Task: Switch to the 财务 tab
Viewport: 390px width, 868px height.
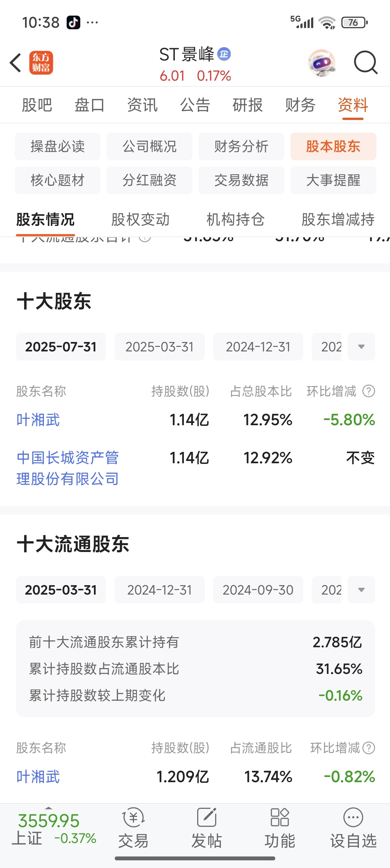Action: [x=300, y=105]
